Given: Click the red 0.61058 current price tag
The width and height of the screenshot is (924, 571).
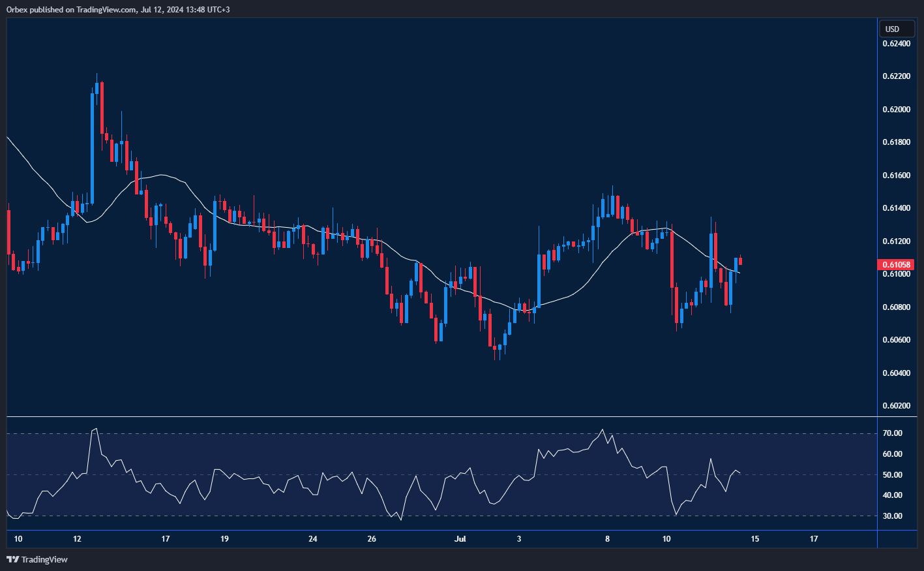Looking at the screenshot, I should [x=897, y=265].
